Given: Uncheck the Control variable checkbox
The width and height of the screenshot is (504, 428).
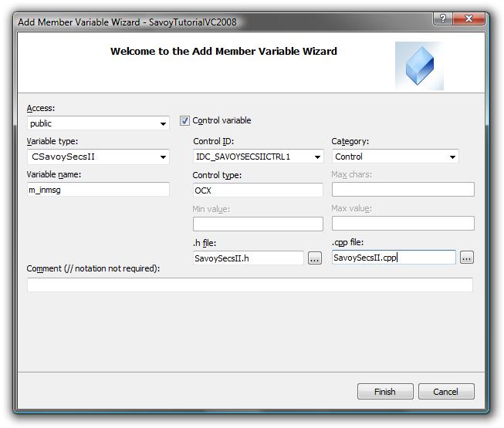Looking at the screenshot, I should pyautogui.click(x=185, y=121).
